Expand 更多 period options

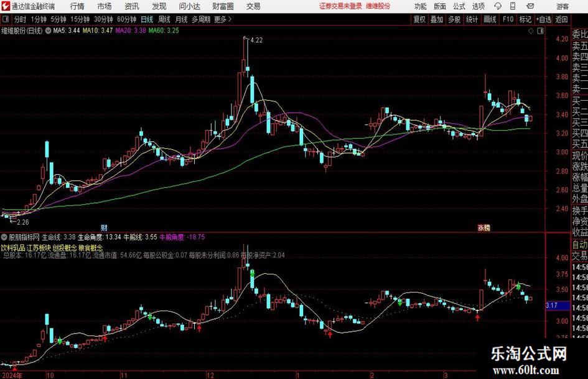(x=223, y=19)
